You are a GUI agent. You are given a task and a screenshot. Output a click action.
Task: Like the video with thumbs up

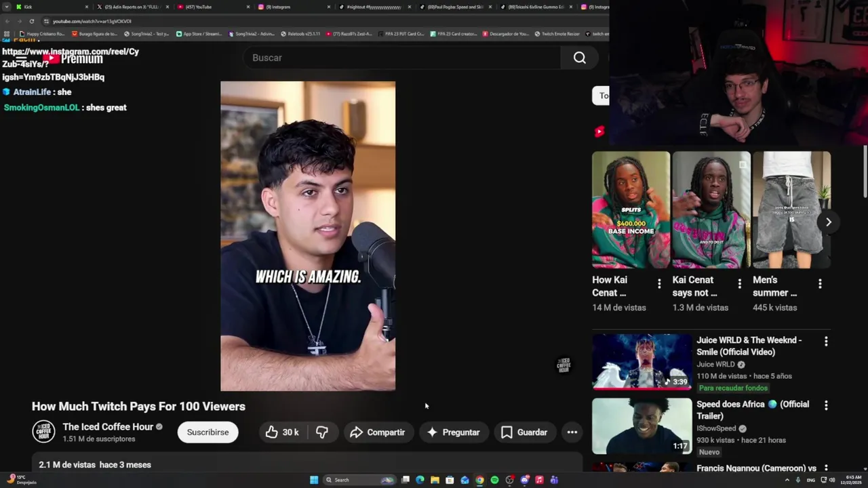(282, 432)
